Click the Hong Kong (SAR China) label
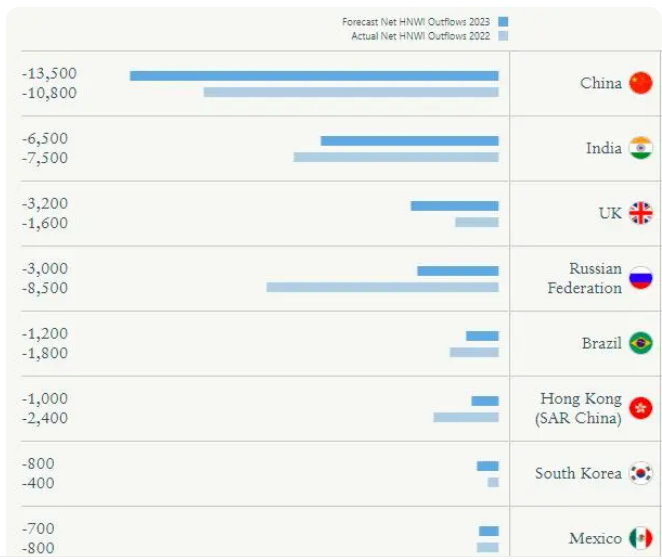 pyautogui.click(x=580, y=408)
